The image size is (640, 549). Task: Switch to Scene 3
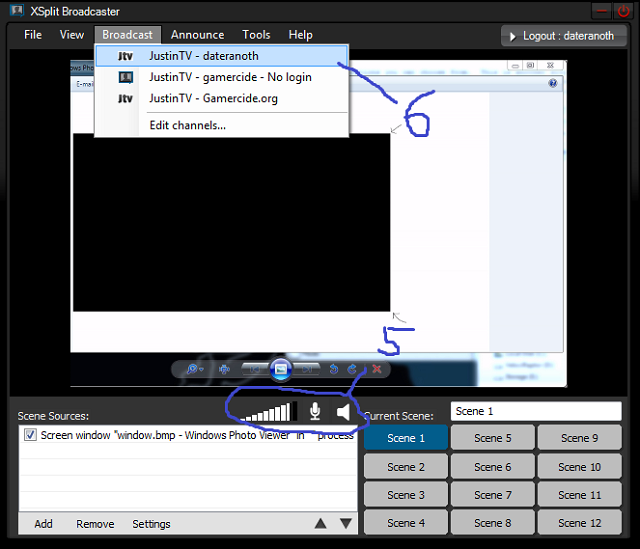[406, 495]
